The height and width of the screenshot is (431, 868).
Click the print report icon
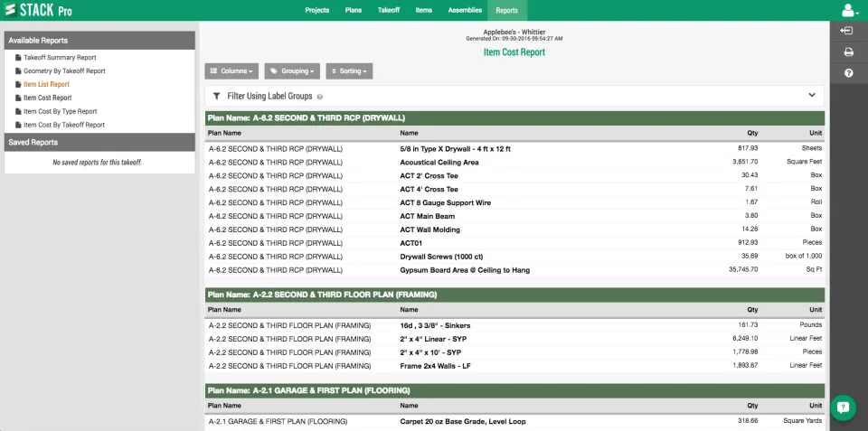pyautogui.click(x=848, y=52)
